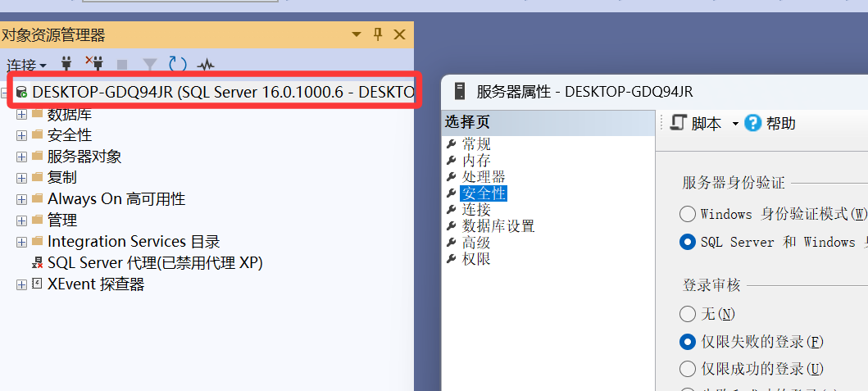Image resolution: width=868 pixels, height=391 pixels.
Task: Click the refresh circular arrow icon
Action: pos(178,64)
